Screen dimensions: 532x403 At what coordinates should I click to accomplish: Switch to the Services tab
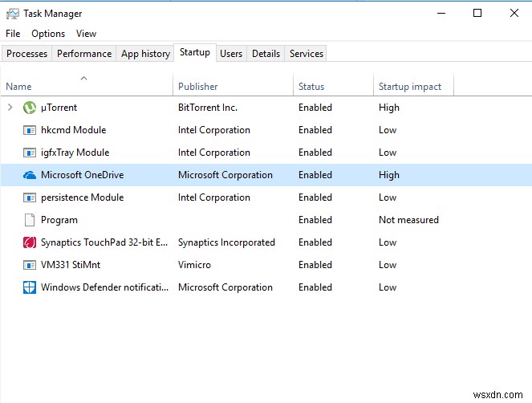click(x=307, y=54)
